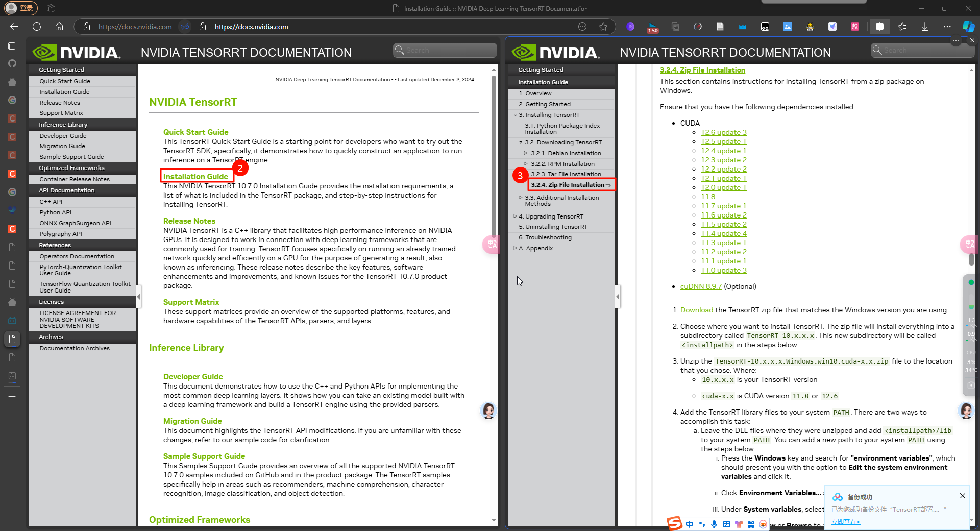This screenshot has height=531, width=980.
Task: Click left pane pink translate floating button
Action: pyautogui.click(x=491, y=245)
